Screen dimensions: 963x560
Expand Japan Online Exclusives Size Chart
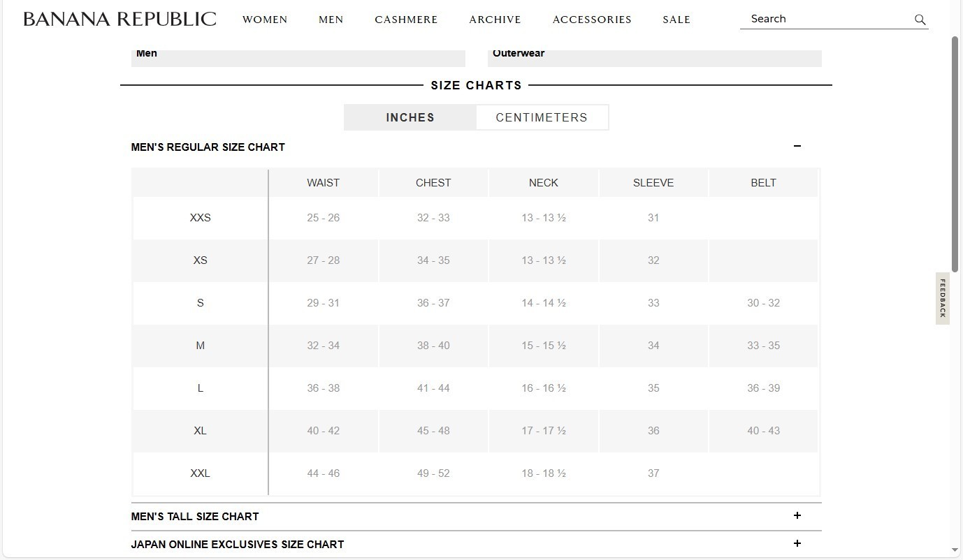click(238, 544)
